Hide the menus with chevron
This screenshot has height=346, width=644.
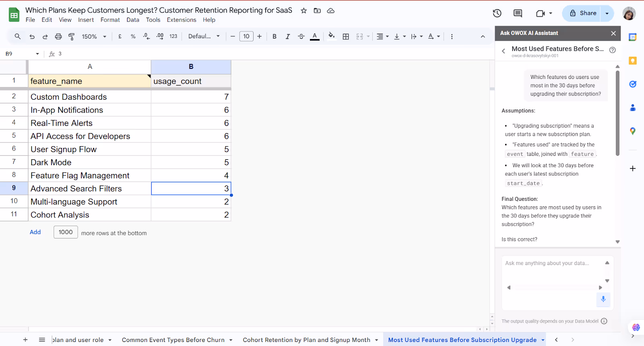point(483,36)
